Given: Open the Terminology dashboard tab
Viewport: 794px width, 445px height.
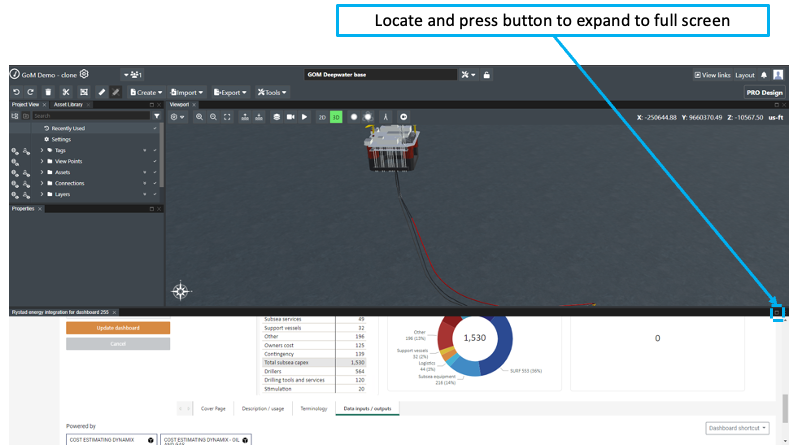Looking at the screenshot, I should [314, 409].
